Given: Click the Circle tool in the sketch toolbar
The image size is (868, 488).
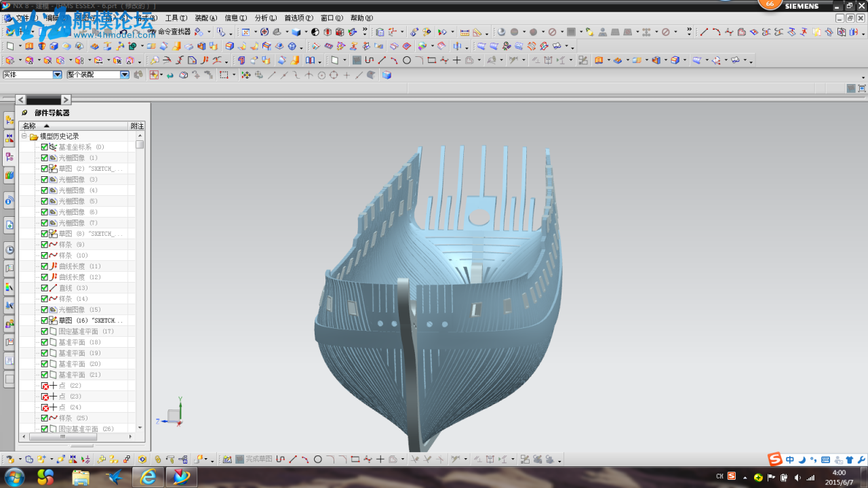Looking at the screenshot, I should (x=407, y=60).
